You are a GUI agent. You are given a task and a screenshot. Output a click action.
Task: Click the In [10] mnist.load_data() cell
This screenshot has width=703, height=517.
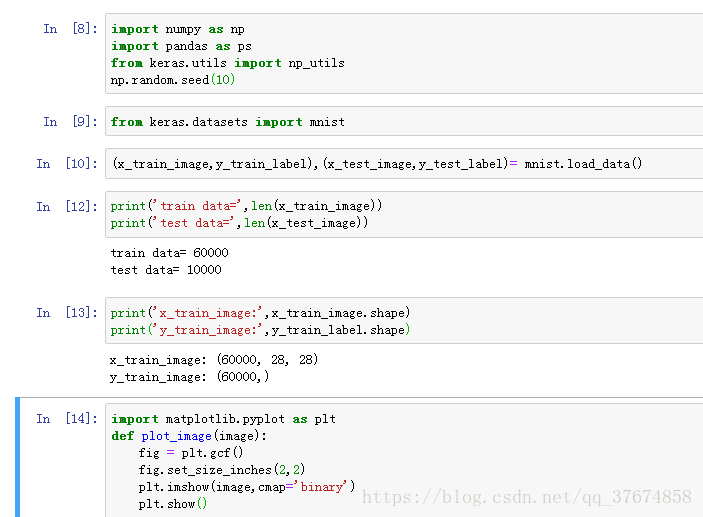click(x=404, y=164)
